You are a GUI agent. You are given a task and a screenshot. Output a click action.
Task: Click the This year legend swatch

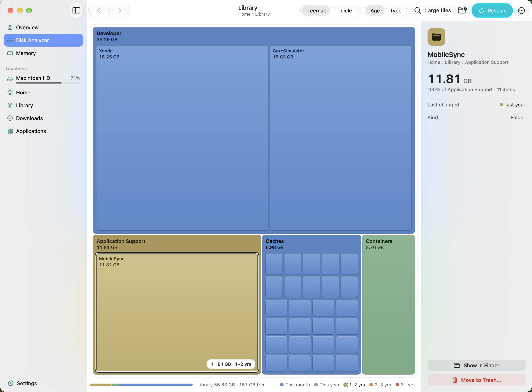tap(316, 385)
